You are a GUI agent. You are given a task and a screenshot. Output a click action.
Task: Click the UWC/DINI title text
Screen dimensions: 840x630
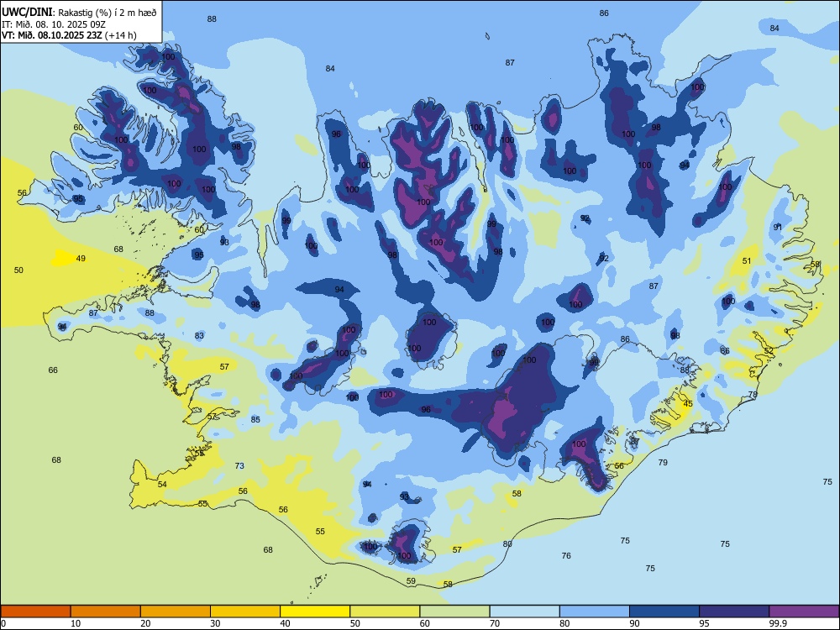click(27, 12)
